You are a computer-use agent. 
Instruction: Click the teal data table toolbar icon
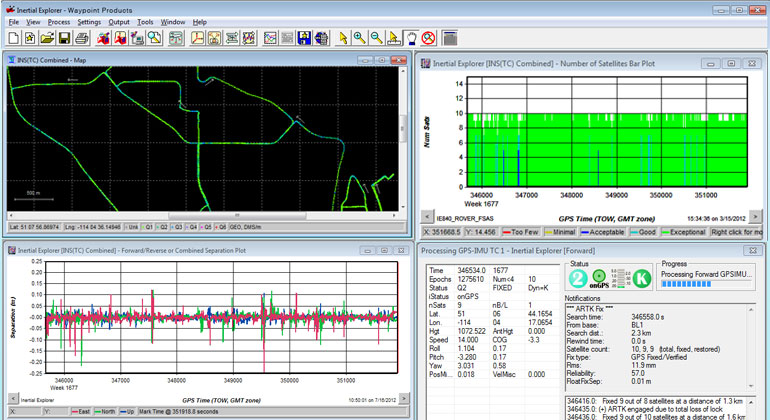tap(176, 38)
